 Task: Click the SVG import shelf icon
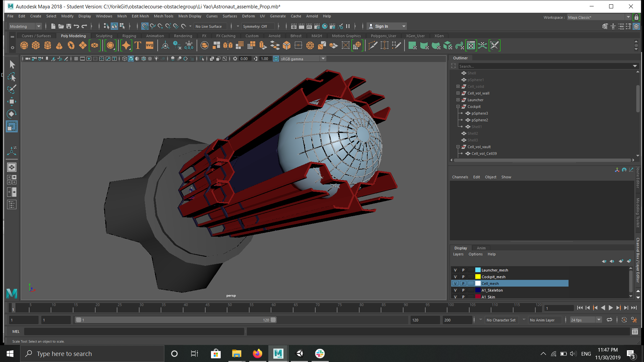[150, 45]
